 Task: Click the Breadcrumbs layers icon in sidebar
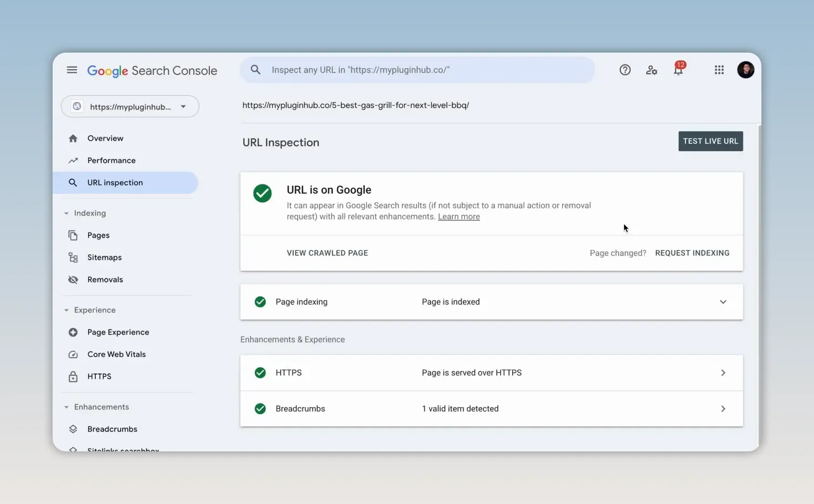pyautogui.click(x=73, y=429)
